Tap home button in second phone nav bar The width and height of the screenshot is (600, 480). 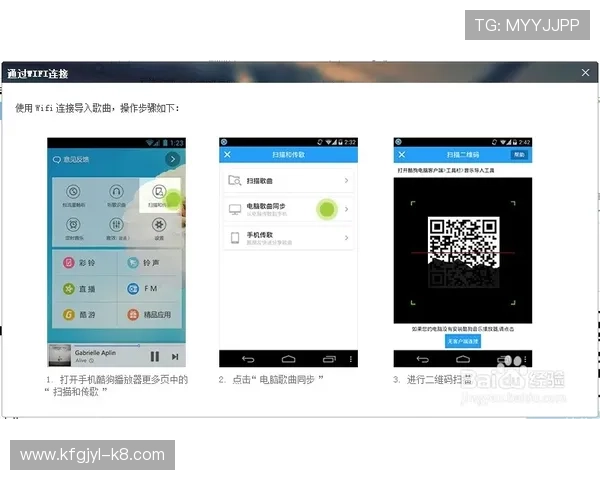[289, 359]
